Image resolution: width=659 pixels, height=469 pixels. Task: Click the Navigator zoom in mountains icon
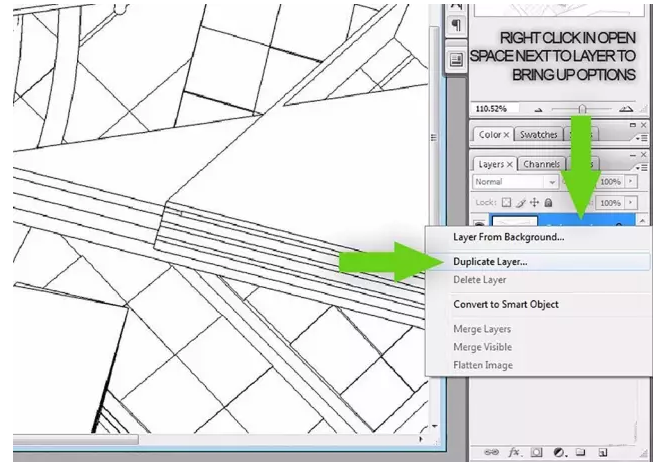626,109
